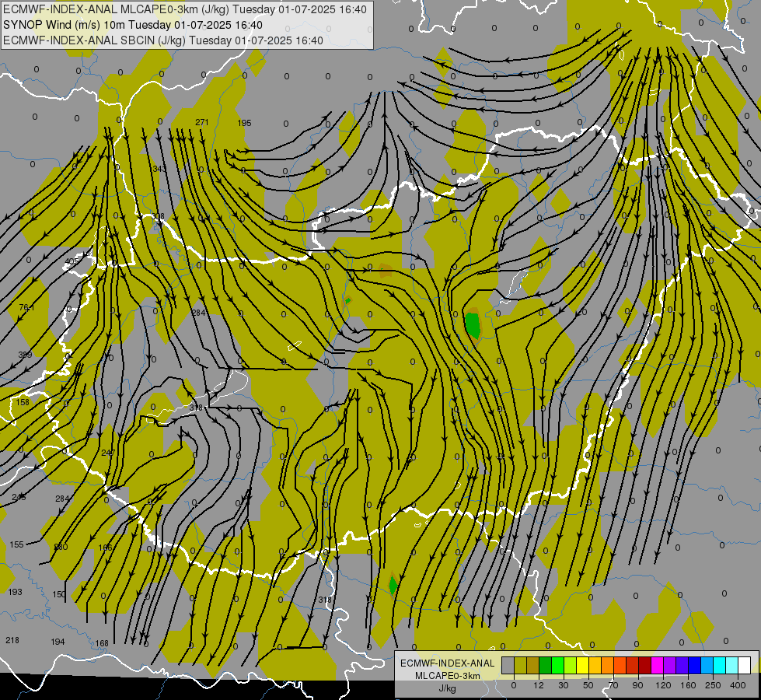The height and width of the screenshot is (700, 761).
Task: Click the map value 245
Action: [19, 497]
